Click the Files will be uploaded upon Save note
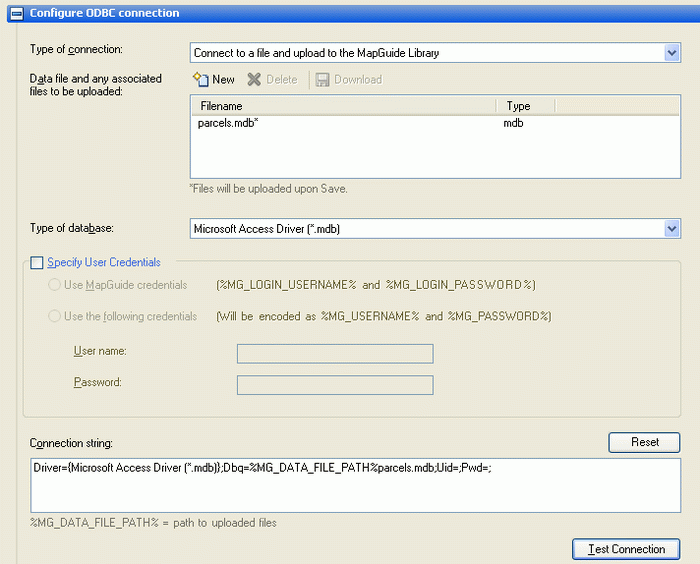The height and width of the screenshot is (564, 700). [268, 189]
